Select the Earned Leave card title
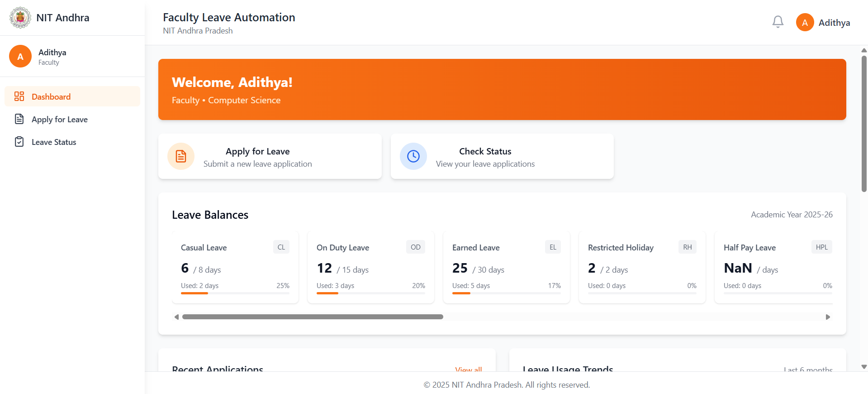 476,248
